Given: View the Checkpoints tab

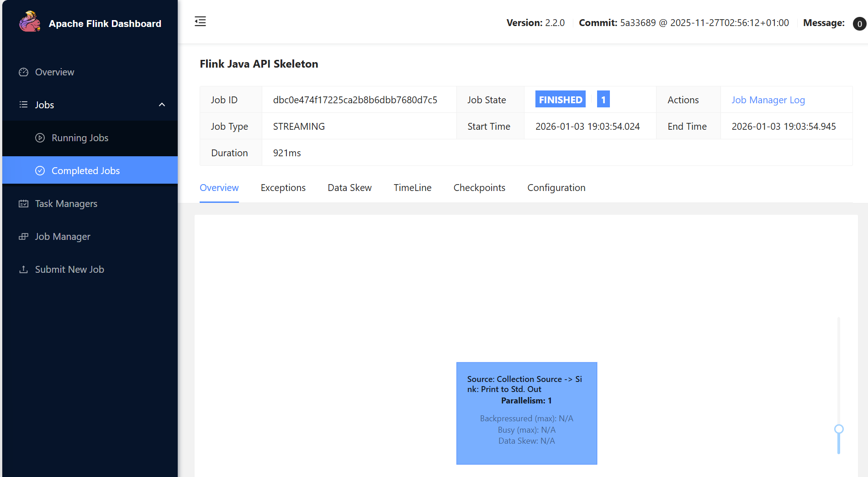Looking at the screenshot, I should (479, 188).
